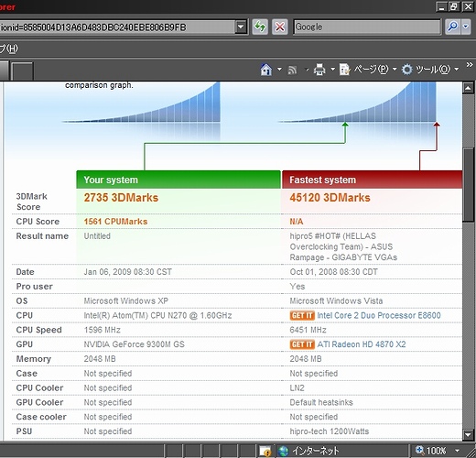Click the 6451 MHz CPU speed
The image size is (476, 458).
308,330
